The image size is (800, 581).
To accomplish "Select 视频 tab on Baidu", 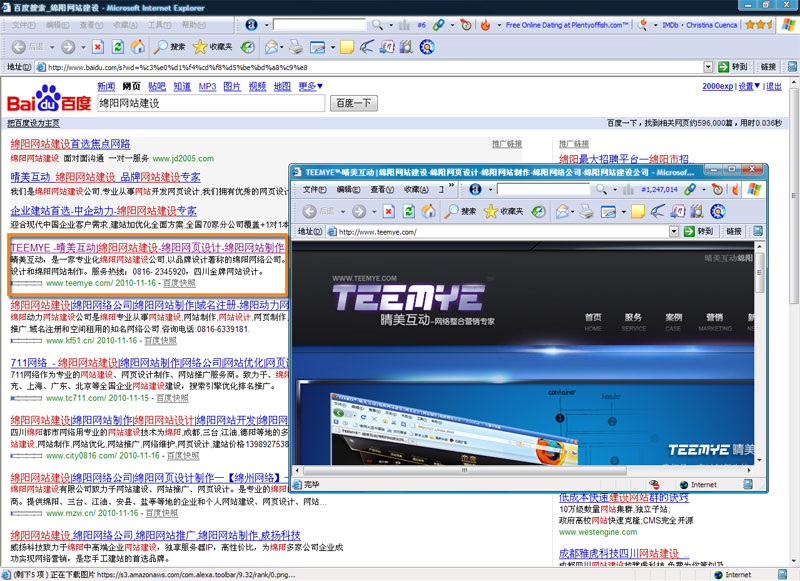I will 258,86.
